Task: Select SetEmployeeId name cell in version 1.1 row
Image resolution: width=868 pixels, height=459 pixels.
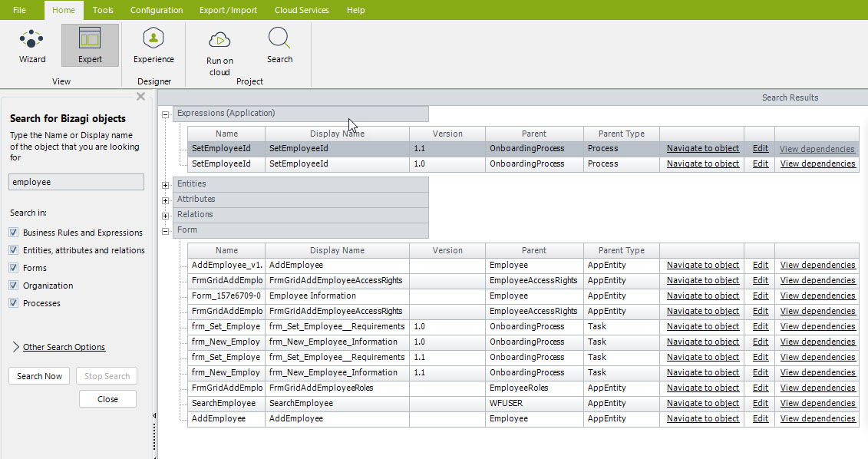Action: pos(226,148)
